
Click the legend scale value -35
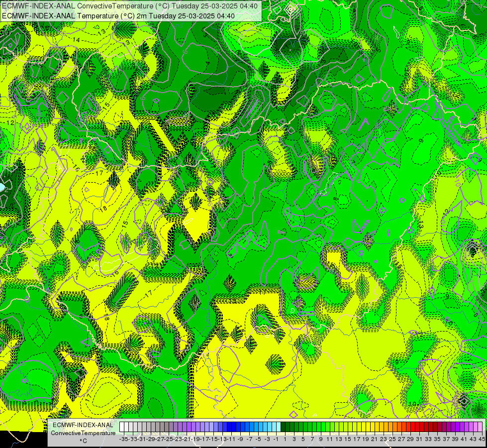coord(124,439)
